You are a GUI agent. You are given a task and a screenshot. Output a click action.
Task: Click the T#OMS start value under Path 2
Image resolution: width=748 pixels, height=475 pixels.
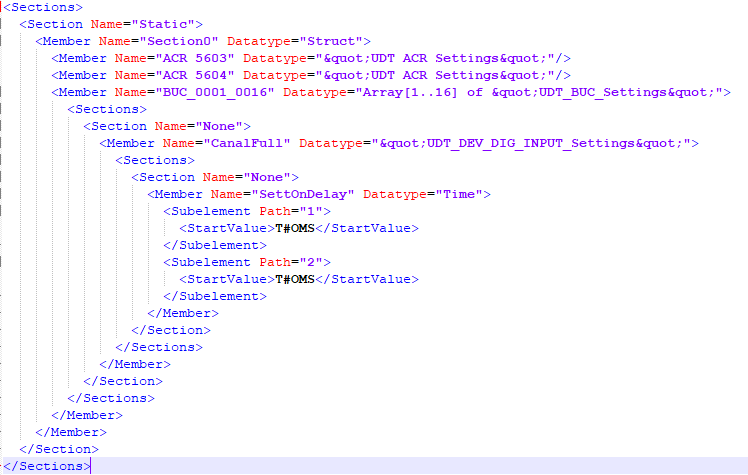[x=295, y=279]
